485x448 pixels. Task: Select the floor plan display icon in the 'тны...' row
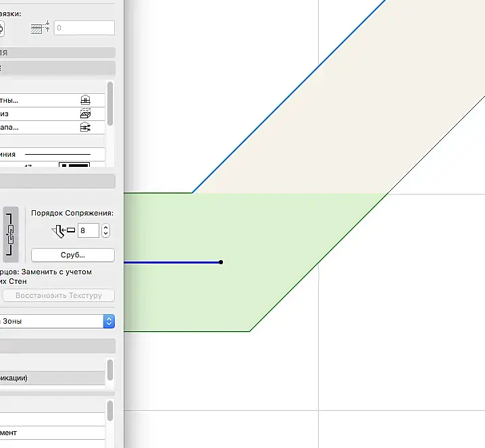(x=85, y=100)
